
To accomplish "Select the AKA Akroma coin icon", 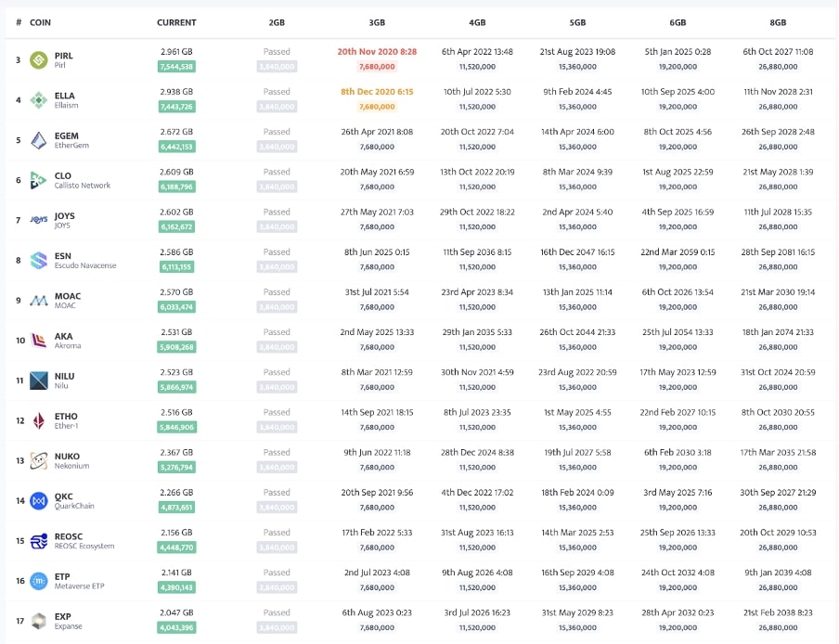I will [39, 341].
